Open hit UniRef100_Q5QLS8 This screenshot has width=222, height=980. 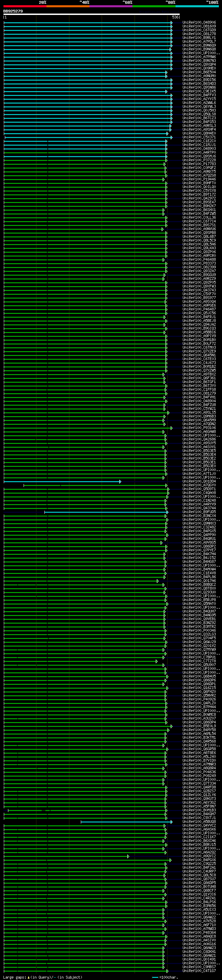coord(199,114)
